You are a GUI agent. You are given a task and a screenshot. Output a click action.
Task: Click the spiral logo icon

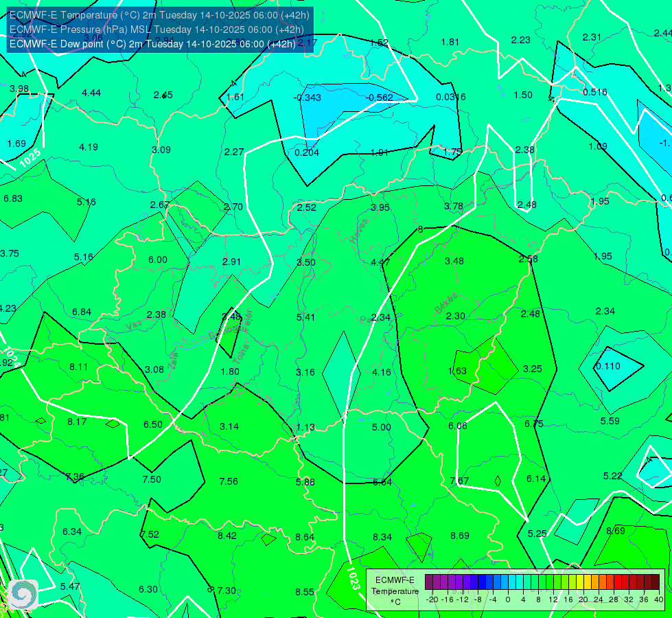coord(23,594)
